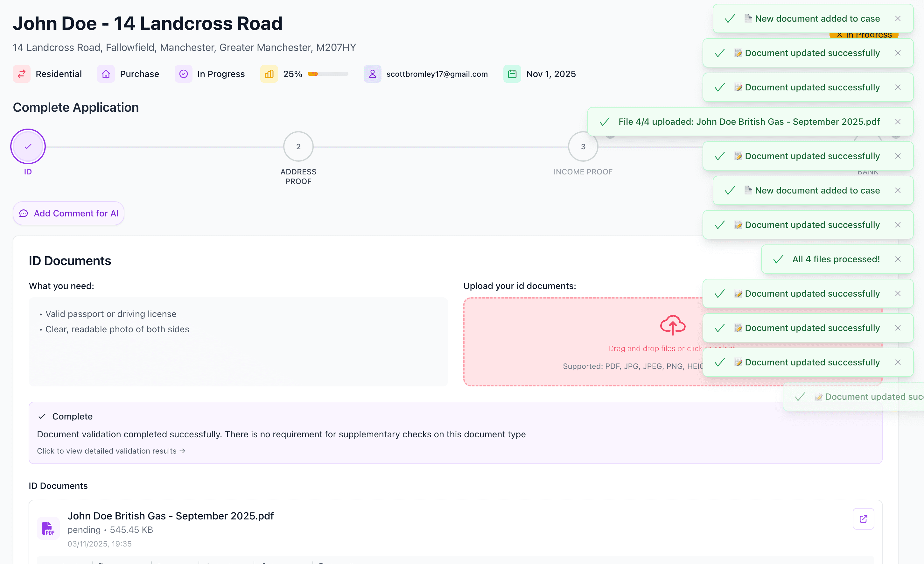Click the PDF file icon
924x564 pixels.
tap(48, 528)
